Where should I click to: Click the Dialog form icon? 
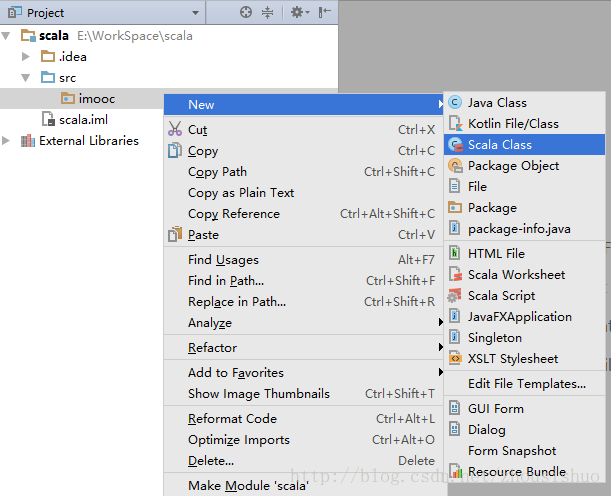point(454,429)
